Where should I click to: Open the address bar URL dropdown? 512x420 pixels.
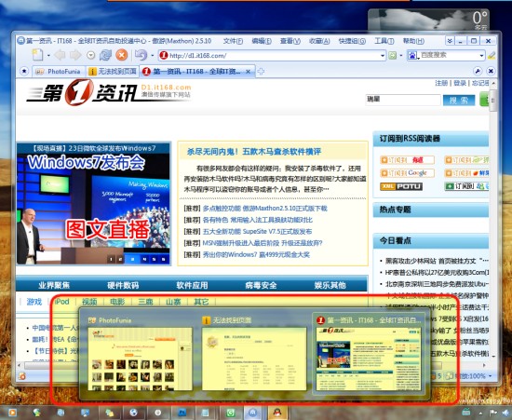coord(383,56)
